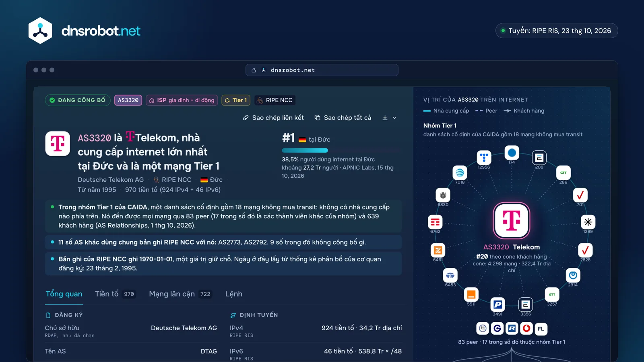The height and width of the screenshot is (362, 644).
Task: Click the dnsrobot.net hexagon logo icon
Action: [40, 31]
